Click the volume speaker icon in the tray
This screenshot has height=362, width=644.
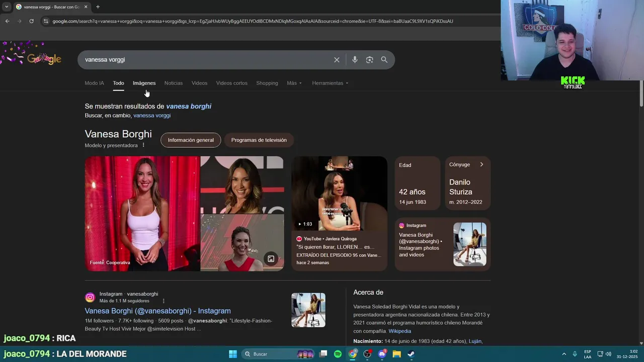[x=608, y=354]
